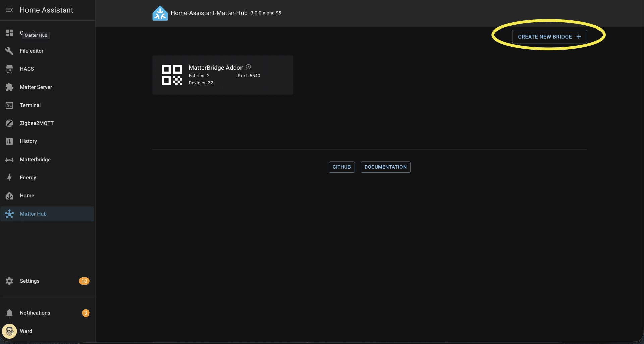Open the Terminal icon in sidebar
Image resolution: width=644 pixels, height=344 pixels.
9,105
